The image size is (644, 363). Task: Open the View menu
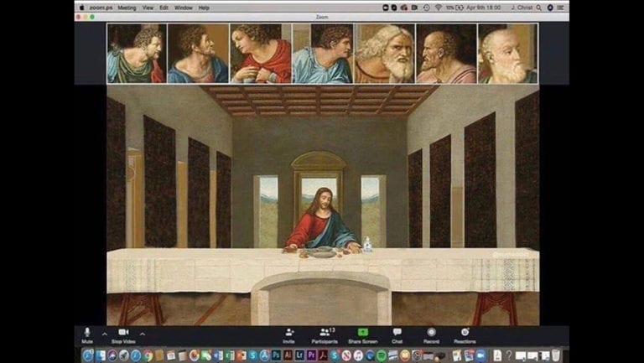[148, 8]
